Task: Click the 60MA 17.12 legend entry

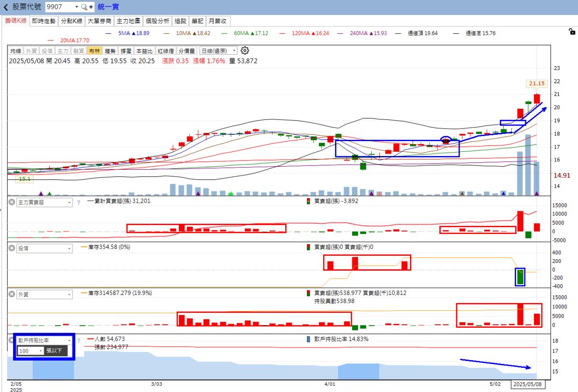Action: click(x=245, y=33)
